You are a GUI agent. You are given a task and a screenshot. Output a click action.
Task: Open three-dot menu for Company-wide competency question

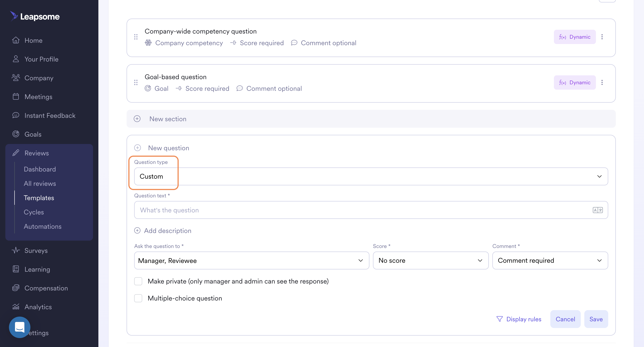(x=602, y=37)
